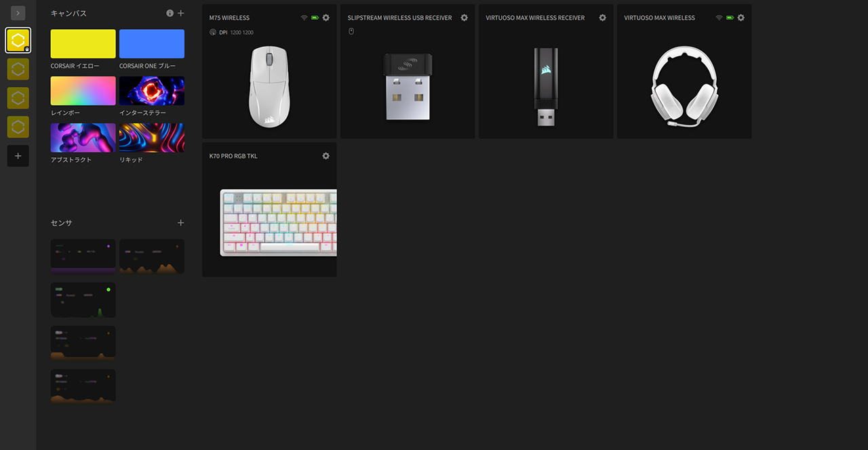Click the リキッド label text

131,160
